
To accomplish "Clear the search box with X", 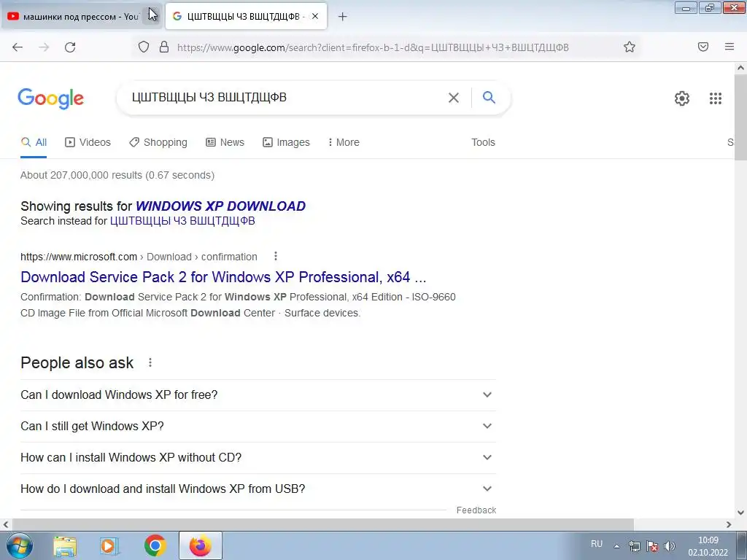I will [454, 98].
